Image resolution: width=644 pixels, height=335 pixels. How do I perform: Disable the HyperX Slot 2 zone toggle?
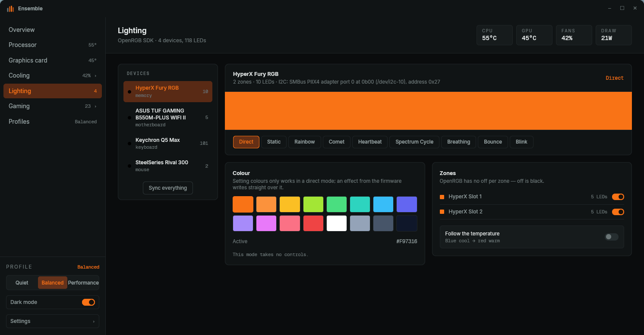tap(618, 212)
